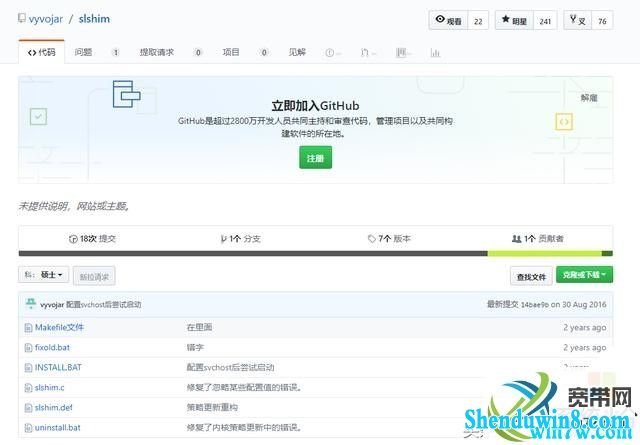Open the 硕士 branch selector dropdown
This screenshot has width=640, height=445.
pyautogui.click(x=44, y=275)
